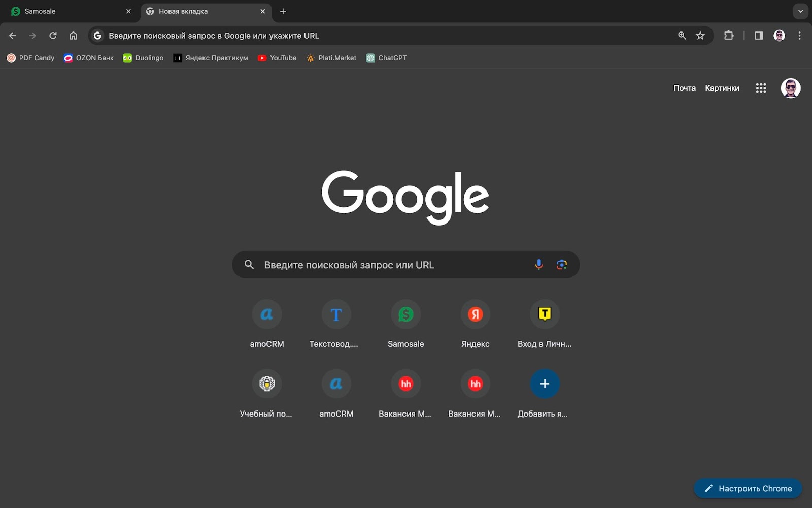The height and width of the screenshot is (508, 812).
Task: Select the Новая вкладка tab
Action: [x=206, y=11]
